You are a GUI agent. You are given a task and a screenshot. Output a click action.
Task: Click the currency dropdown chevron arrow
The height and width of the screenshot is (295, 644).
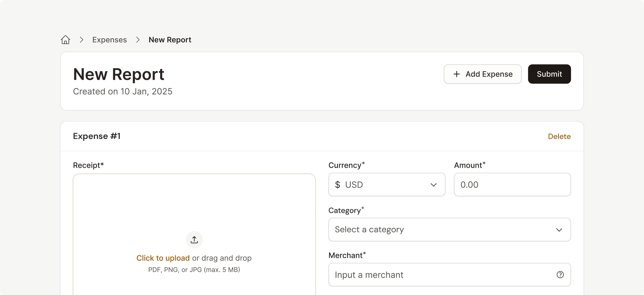433,185
